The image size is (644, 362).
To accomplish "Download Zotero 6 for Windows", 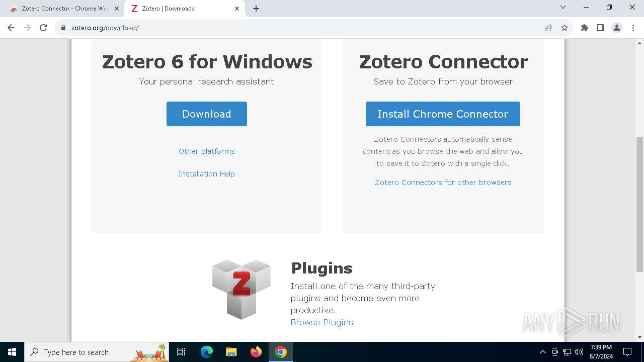I will pos(207,114).
